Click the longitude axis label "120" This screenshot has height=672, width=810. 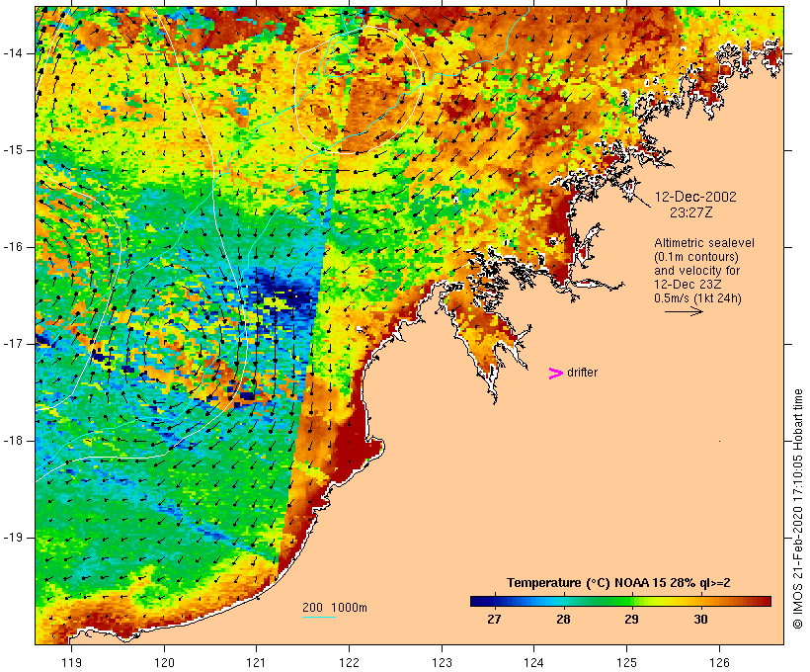click(x=164, y=662)
